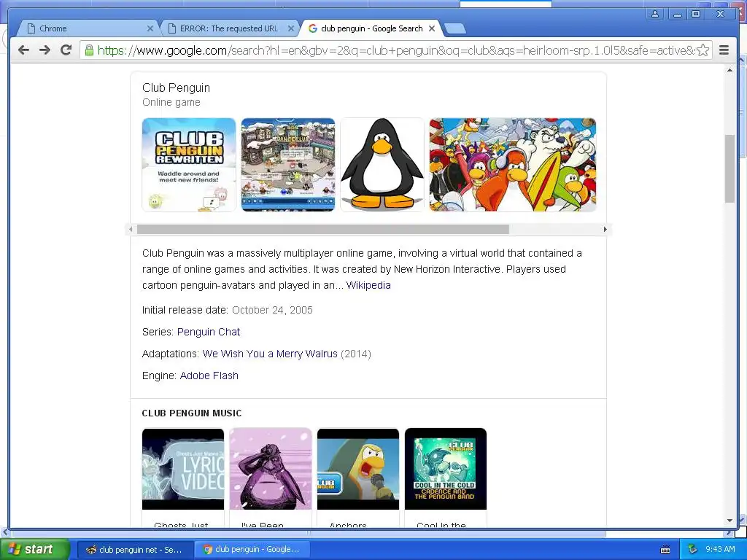Select the Club Penguin heading text
The width and height of the screenshot is (747, 560).
tap(176, 87)
